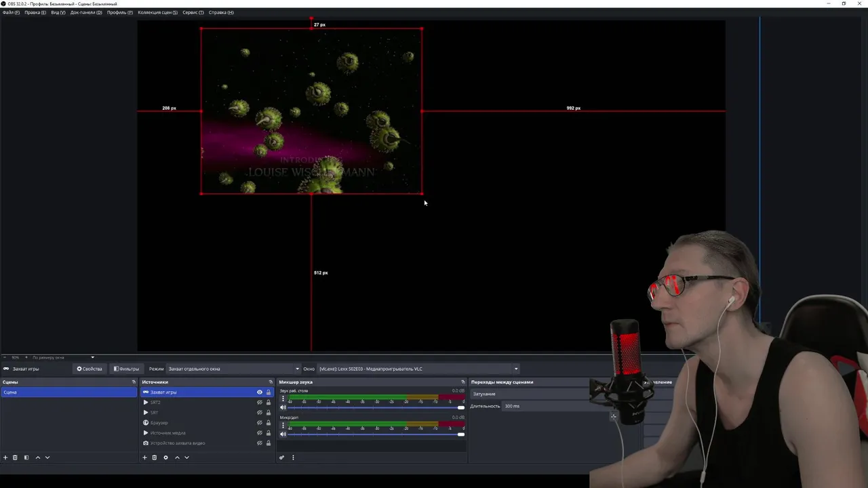The width and height of the screenshot is (868, 488).
Task: Open the Правка menu
Action: coord(35,12)
